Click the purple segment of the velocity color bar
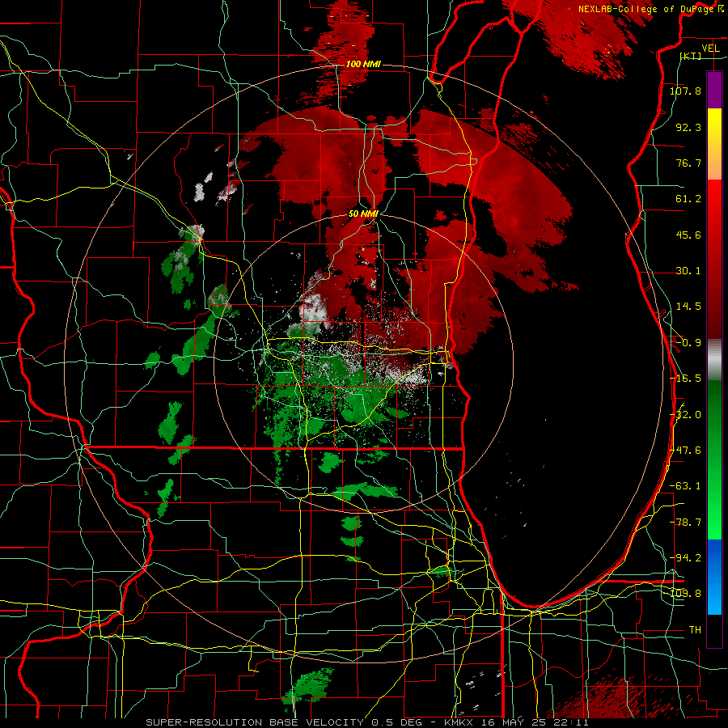 (x=714, y=90)
